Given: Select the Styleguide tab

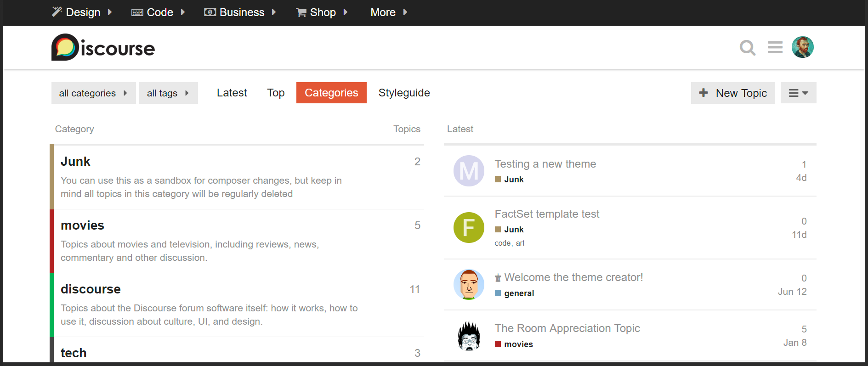Looking at the screenshot, I should (x=404, y=93).
